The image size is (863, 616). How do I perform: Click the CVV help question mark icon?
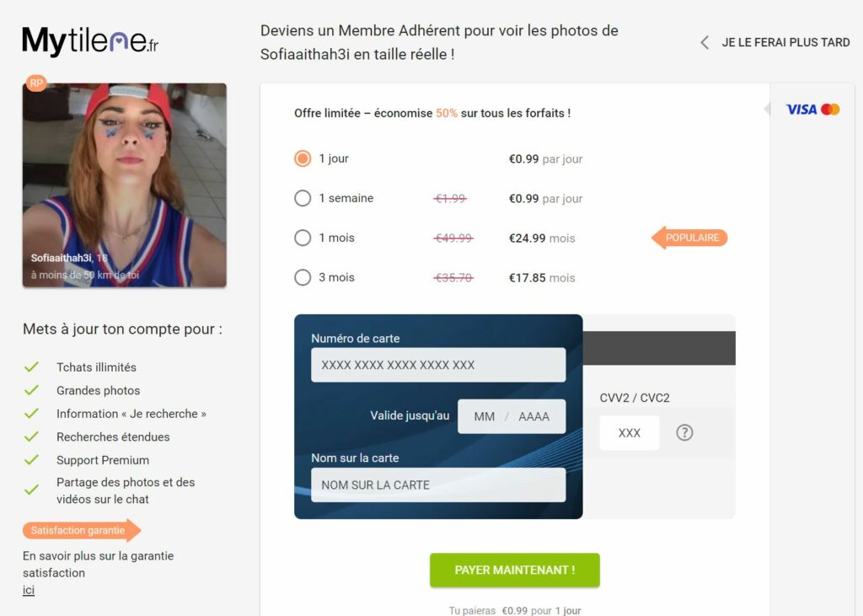(x=684, y=432)
